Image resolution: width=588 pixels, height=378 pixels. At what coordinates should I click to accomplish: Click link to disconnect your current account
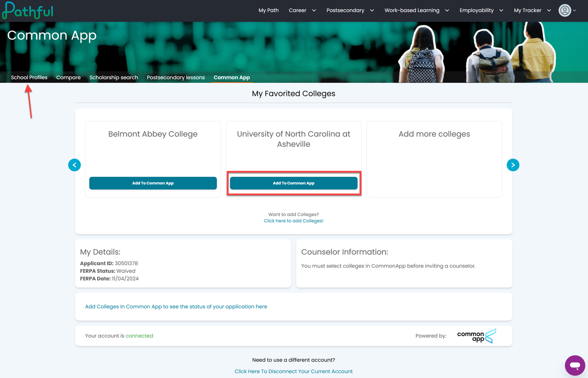point(294,371)
